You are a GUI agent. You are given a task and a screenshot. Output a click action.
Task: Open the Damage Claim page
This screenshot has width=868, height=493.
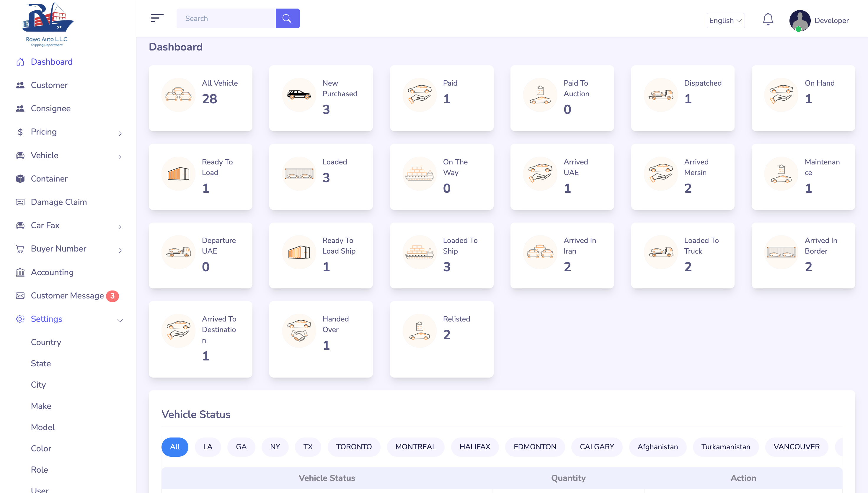(x=58, y=202)
